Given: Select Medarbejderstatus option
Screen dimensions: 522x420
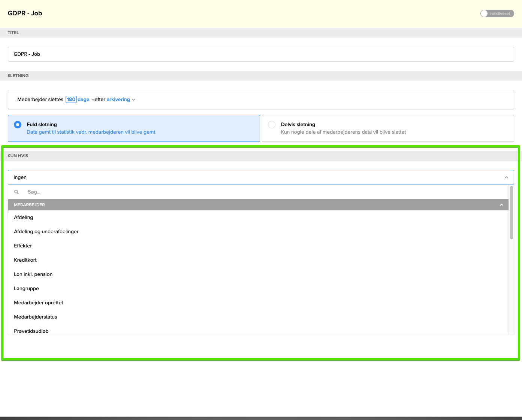Looking at the screenshot, I should (36, 317).
